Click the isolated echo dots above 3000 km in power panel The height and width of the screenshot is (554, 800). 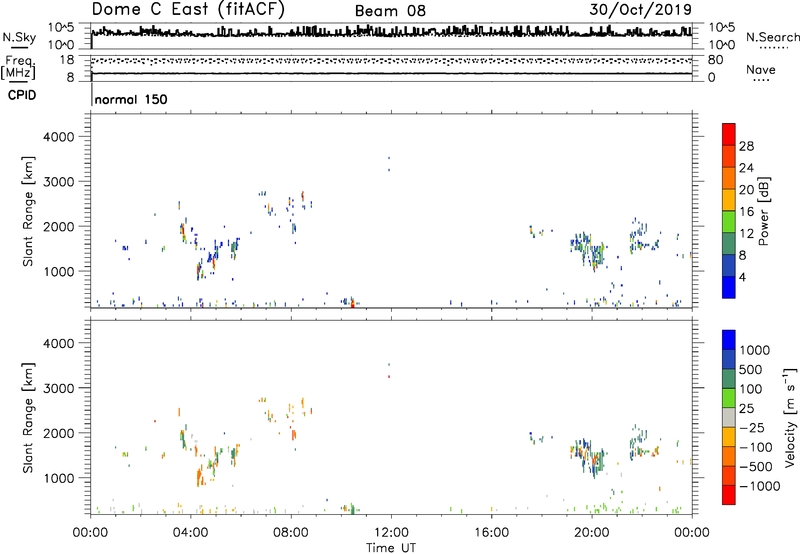point(389,164)
